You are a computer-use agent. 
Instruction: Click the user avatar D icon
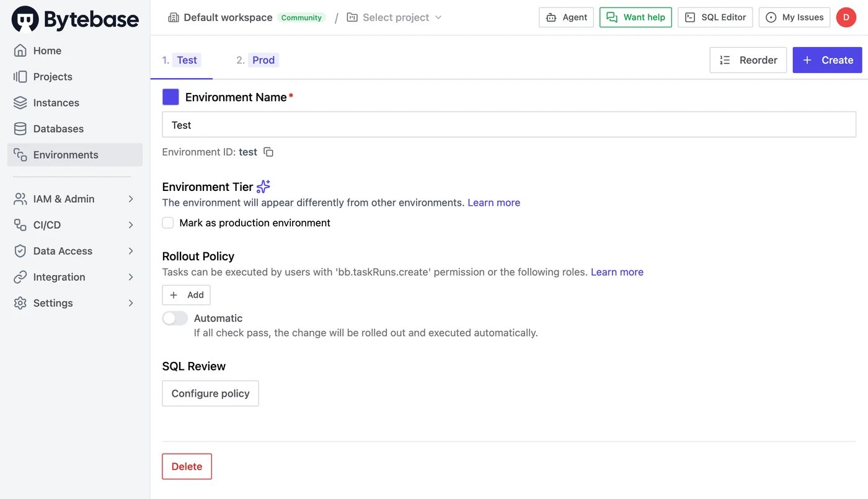tap(846, 17)
